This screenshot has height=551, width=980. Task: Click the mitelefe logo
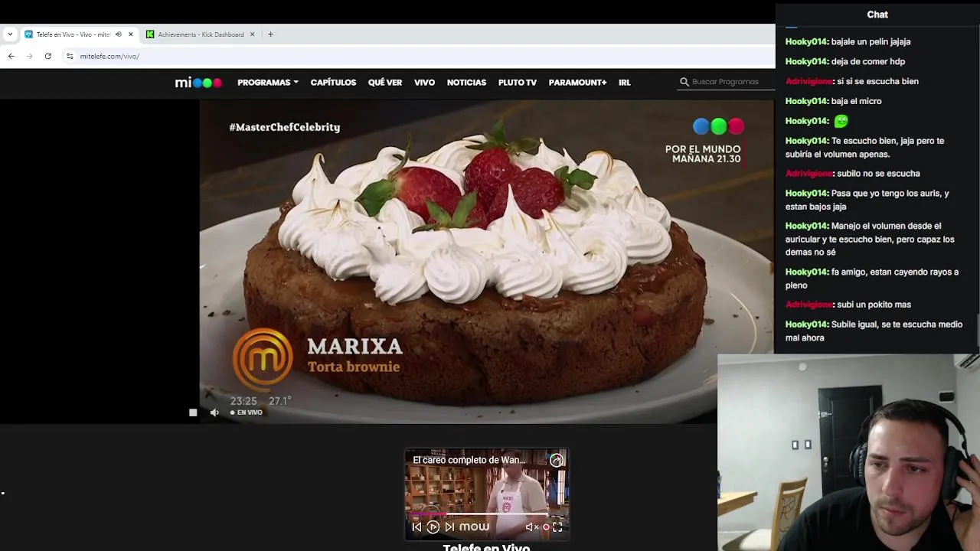point(198,83)
